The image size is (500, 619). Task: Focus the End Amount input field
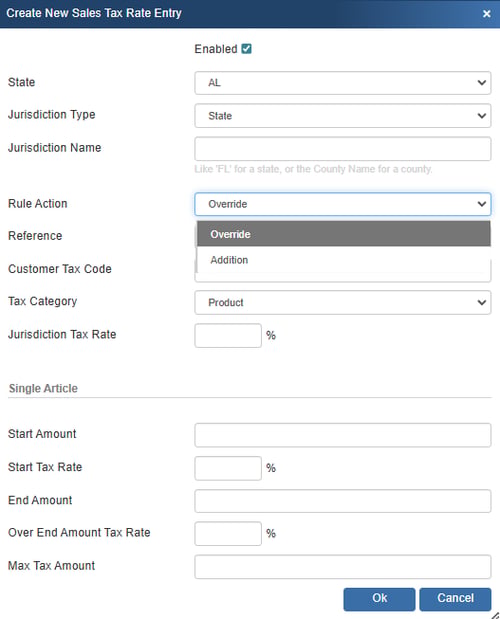coord(343,501)
